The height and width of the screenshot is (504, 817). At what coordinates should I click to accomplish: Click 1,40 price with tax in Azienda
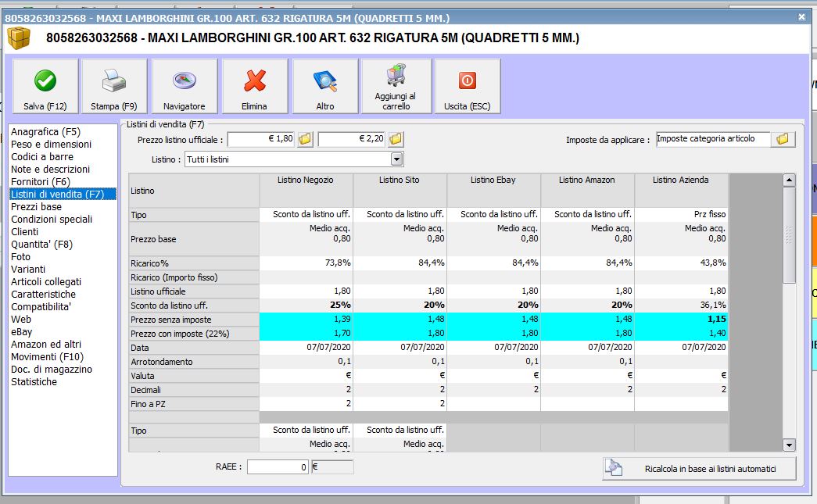pos(681,333)
